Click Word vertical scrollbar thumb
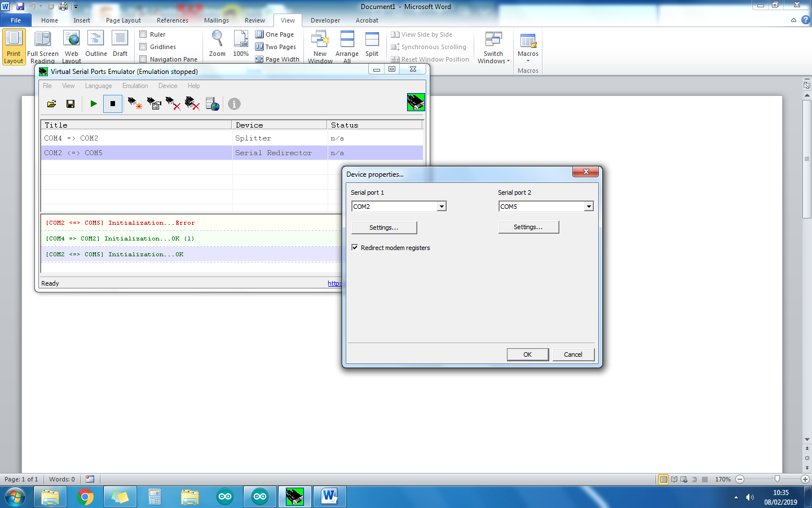The height and width of the screenshot is (508, 812). pos(807,159)
